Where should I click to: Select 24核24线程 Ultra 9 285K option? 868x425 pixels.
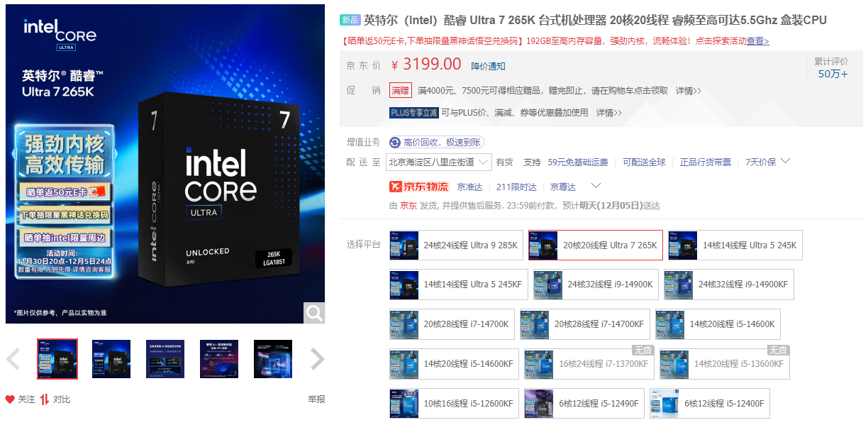click(456, 245)
